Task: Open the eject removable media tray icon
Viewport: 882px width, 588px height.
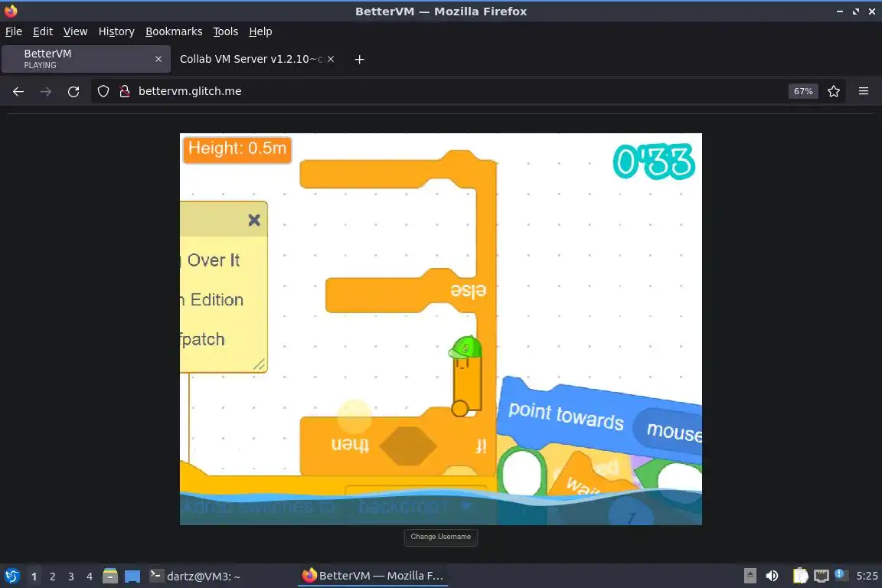Action: (750, 576)
